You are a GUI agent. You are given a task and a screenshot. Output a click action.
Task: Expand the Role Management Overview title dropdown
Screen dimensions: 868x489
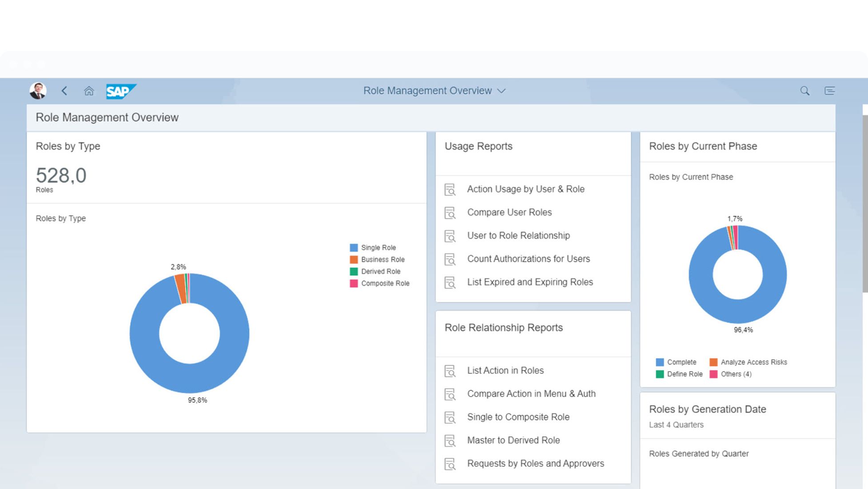(501, 91)
